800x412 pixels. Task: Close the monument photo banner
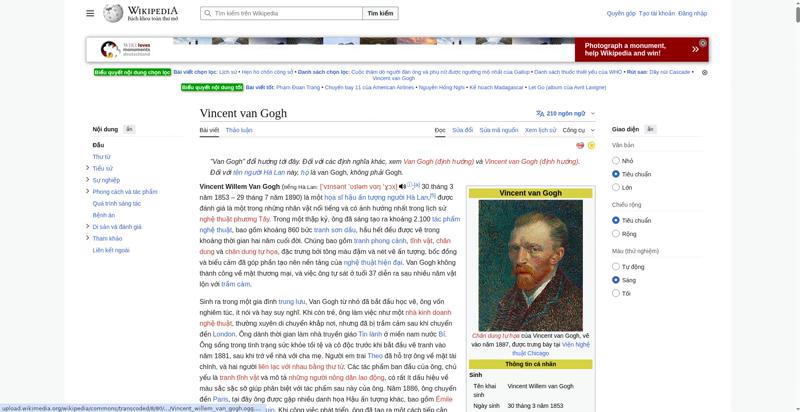click(703, 43)
